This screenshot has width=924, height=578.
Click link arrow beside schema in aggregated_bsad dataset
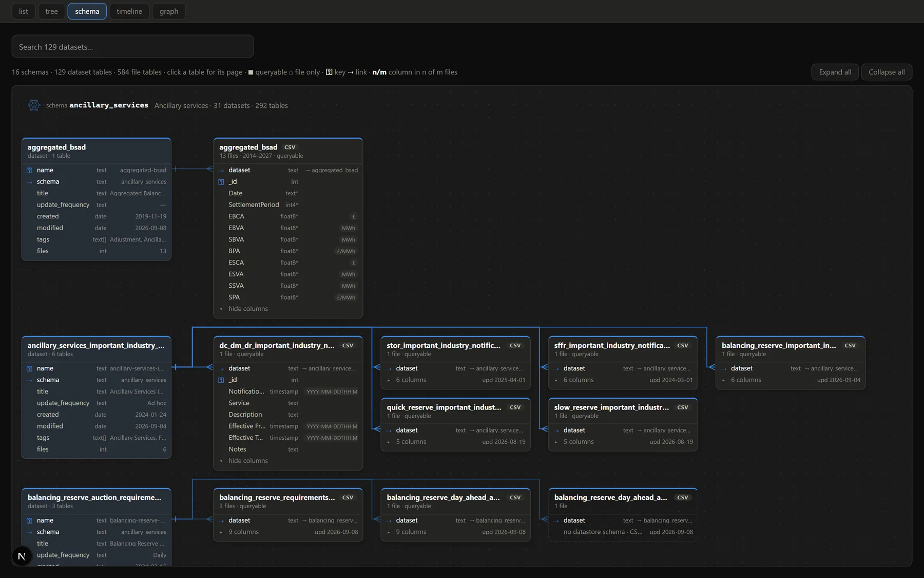(29, 182)
